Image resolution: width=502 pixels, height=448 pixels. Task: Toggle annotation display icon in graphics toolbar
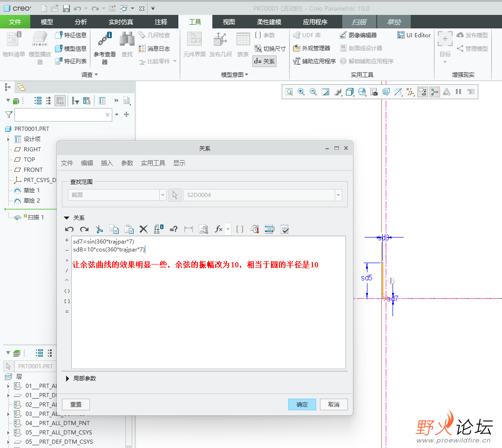(422, 92)
